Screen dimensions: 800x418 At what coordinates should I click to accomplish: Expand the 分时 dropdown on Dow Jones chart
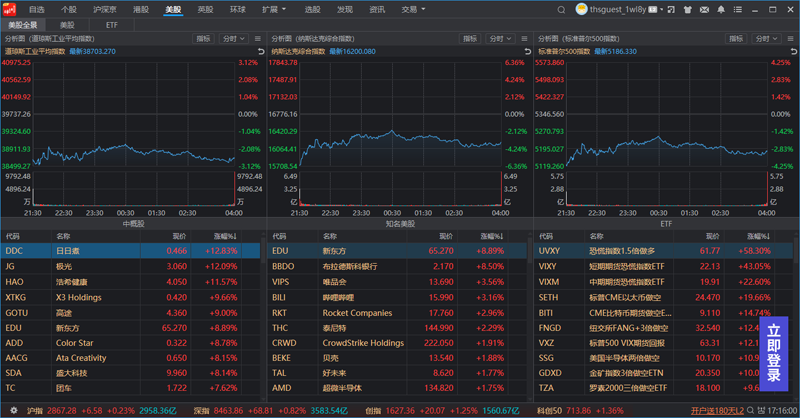point(234,39)
